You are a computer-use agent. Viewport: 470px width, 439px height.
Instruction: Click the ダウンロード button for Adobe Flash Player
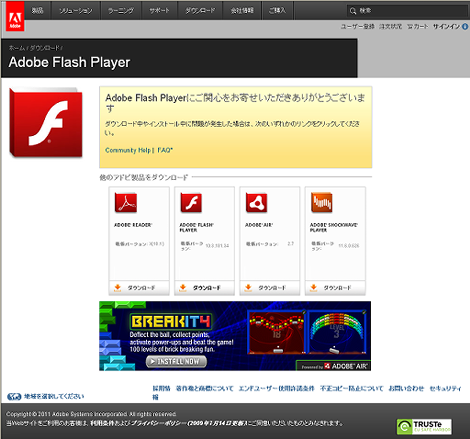(204, 288)
